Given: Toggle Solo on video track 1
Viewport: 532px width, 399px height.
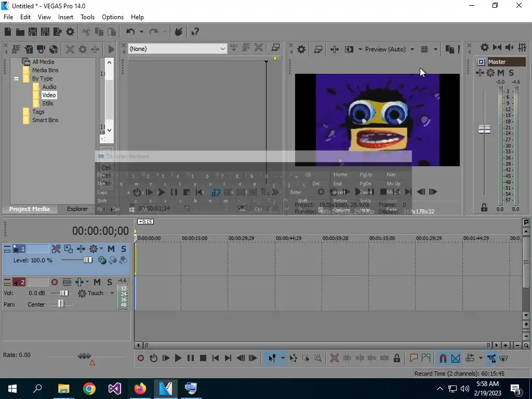Looking at the screenshot, I should tap(124, 249).
